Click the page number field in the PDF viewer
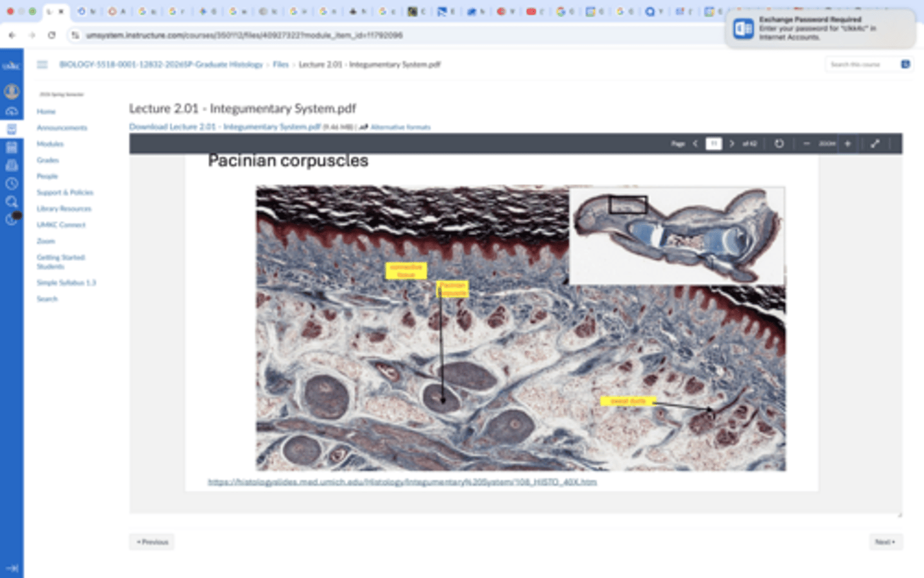 tap(714, 144)
